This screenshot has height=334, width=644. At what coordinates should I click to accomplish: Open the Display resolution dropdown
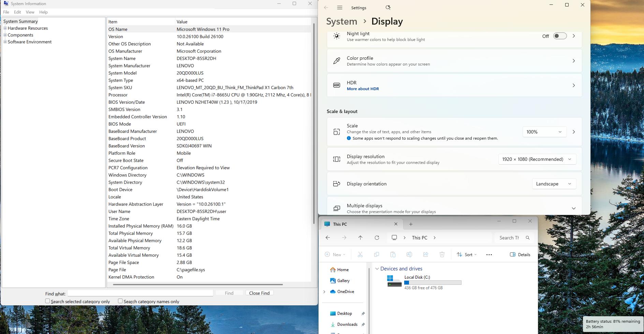[537, 159]
